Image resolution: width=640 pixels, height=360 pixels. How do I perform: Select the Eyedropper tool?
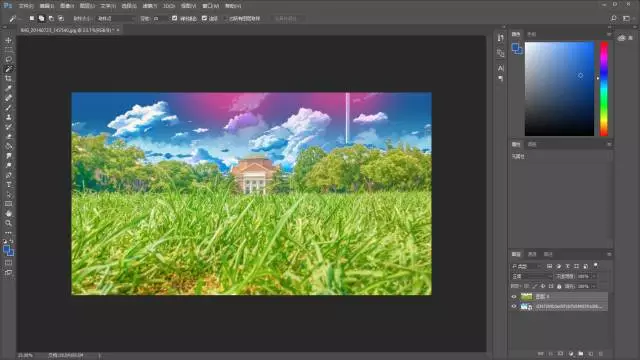(9, 88)
